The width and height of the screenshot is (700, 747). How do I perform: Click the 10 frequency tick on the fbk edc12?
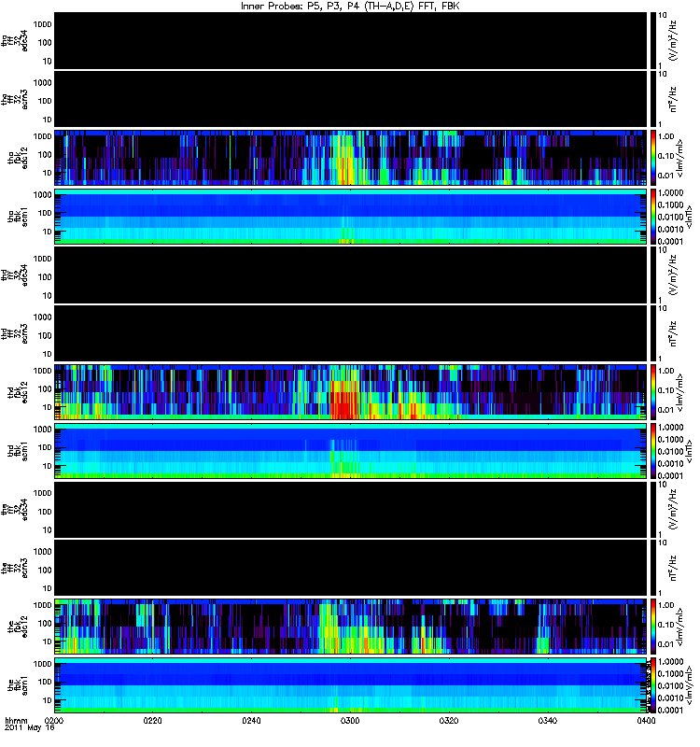pyautogui.click(x=47, y=641)
